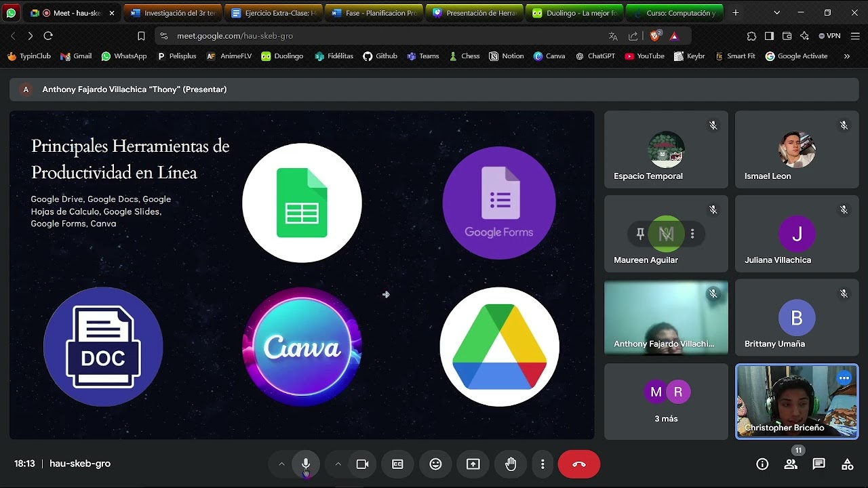
Task: Click Ismael Leon participant avatar
Action: [x=797, y=149]
